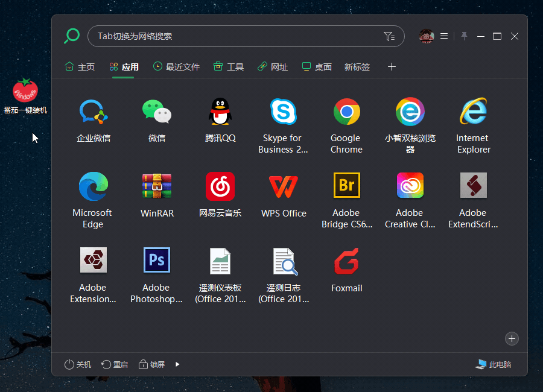Screen dimensions: 543x392
Task: Click the 重启 restart button
Action: tap(115, 364)
